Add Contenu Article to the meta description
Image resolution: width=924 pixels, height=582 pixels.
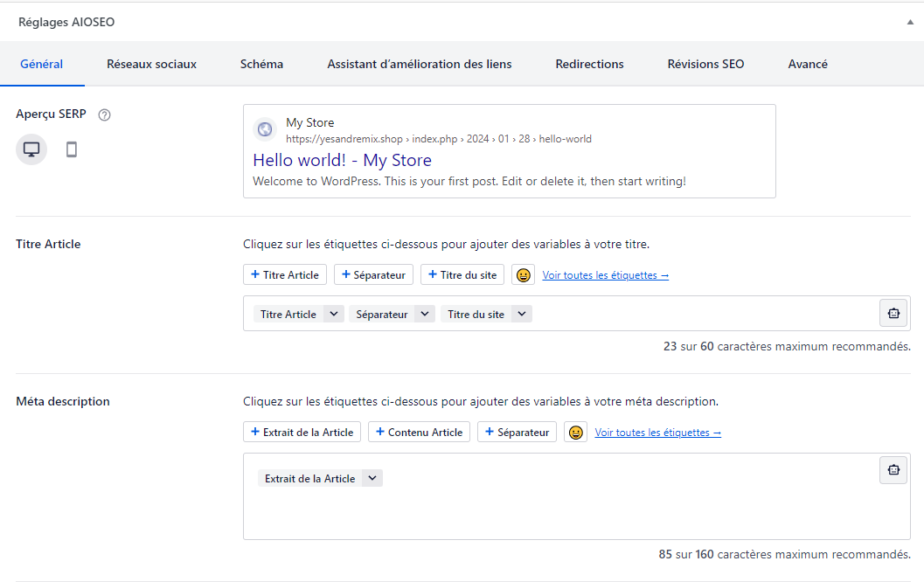tap(419, 431)
